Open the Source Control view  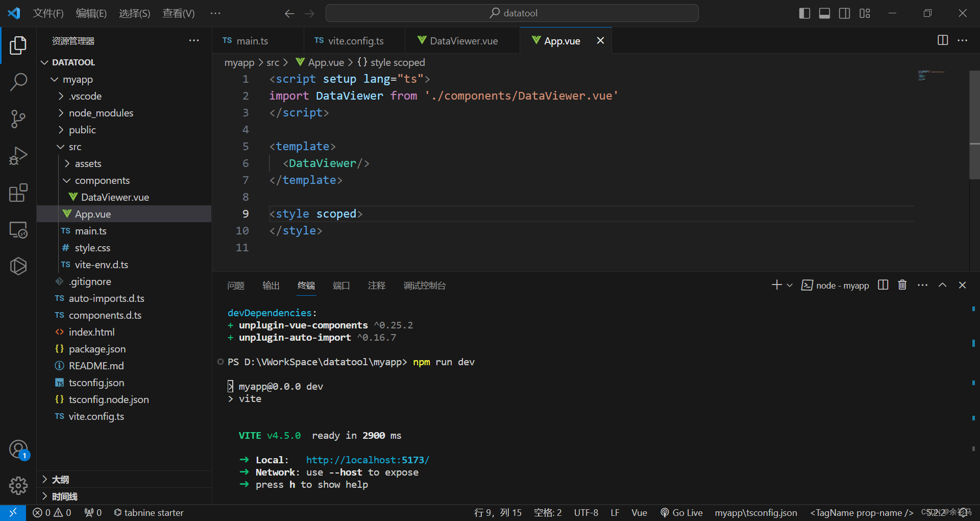point(18,119)
